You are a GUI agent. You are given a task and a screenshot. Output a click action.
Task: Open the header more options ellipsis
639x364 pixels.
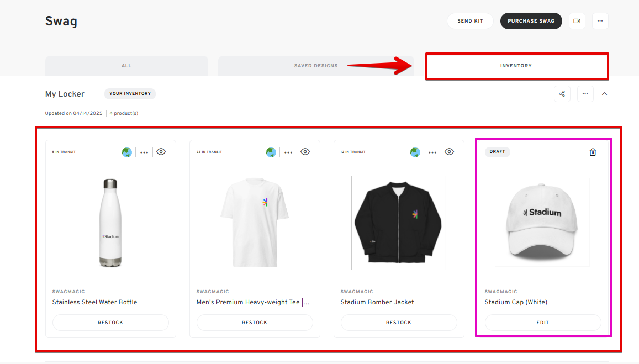pos(600,21)
